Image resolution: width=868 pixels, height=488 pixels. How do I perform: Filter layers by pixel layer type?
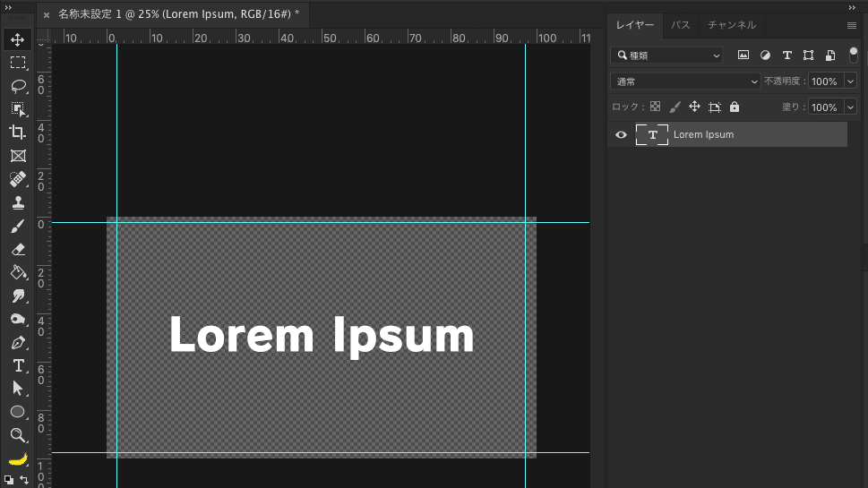(x=743, y=55)
